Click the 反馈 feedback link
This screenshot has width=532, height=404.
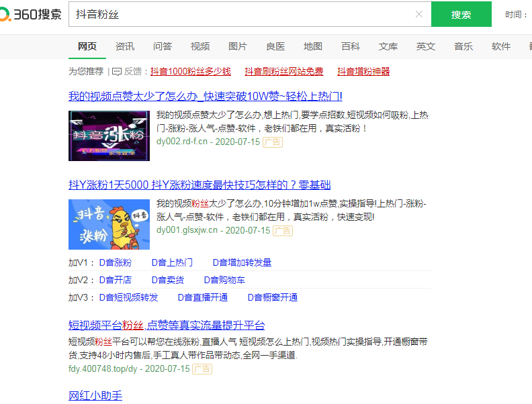click(132, 72)
